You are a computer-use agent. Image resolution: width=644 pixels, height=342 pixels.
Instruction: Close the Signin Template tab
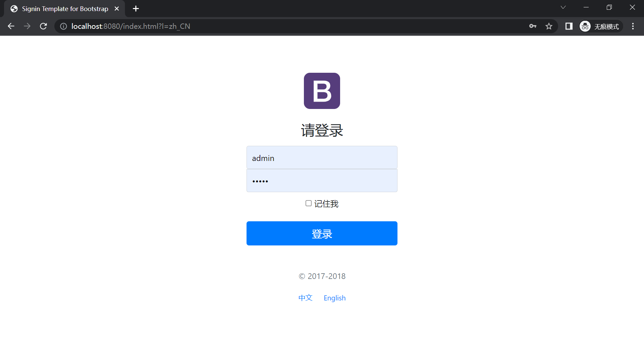pos(117,9)
